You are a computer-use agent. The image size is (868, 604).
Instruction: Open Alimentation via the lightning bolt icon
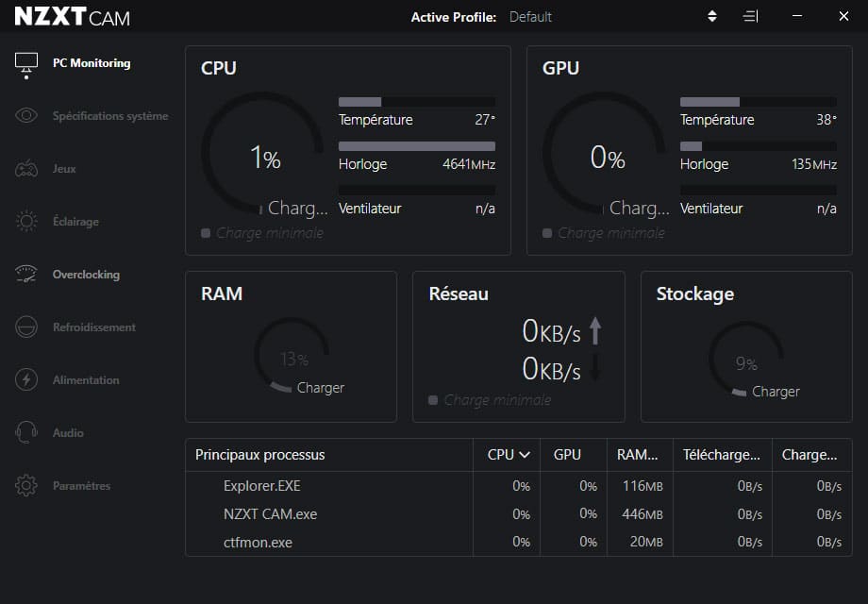pos(26,379)
